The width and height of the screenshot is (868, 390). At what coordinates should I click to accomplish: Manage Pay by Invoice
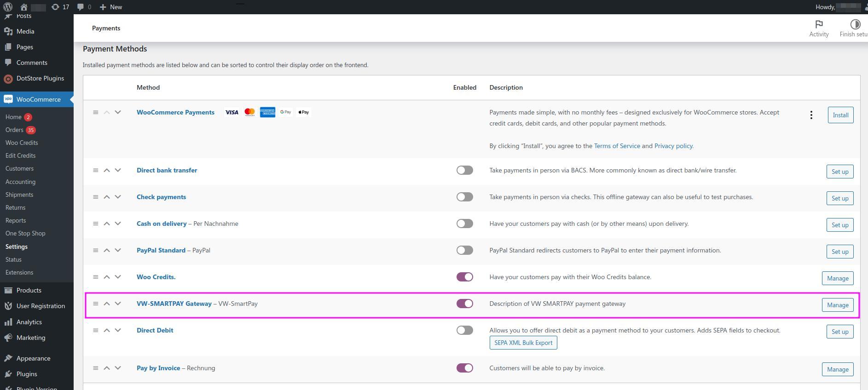tap(838, 369)
